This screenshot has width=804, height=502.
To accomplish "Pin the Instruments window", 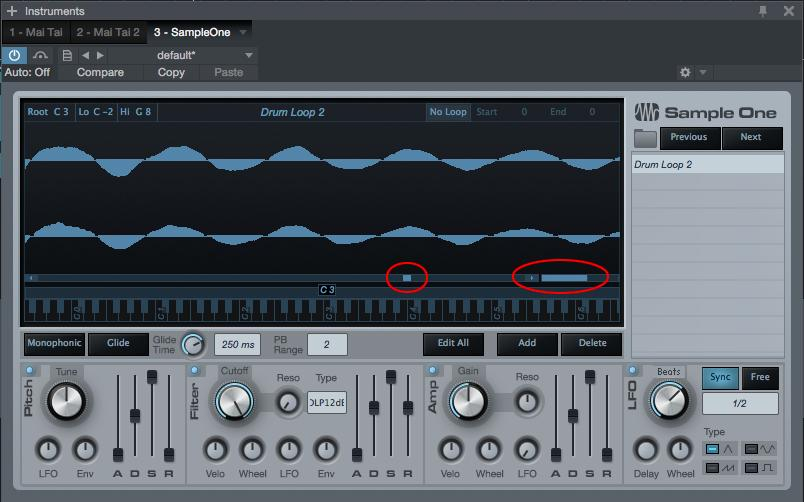I will (763, 11).
